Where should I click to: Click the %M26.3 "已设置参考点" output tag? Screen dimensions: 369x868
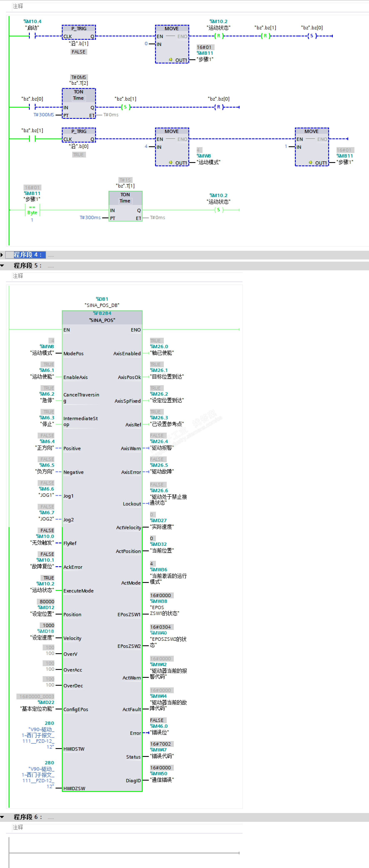click(167, 421)
